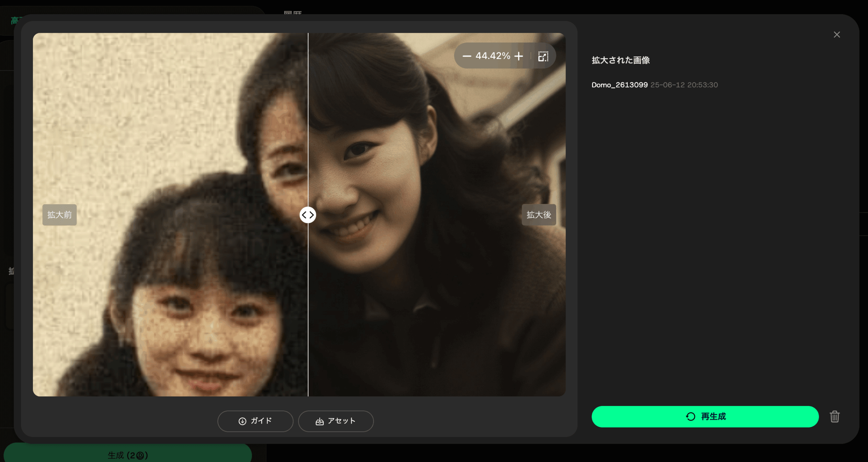
Task: Click the 拡大前 label
Action: point(59,215)
